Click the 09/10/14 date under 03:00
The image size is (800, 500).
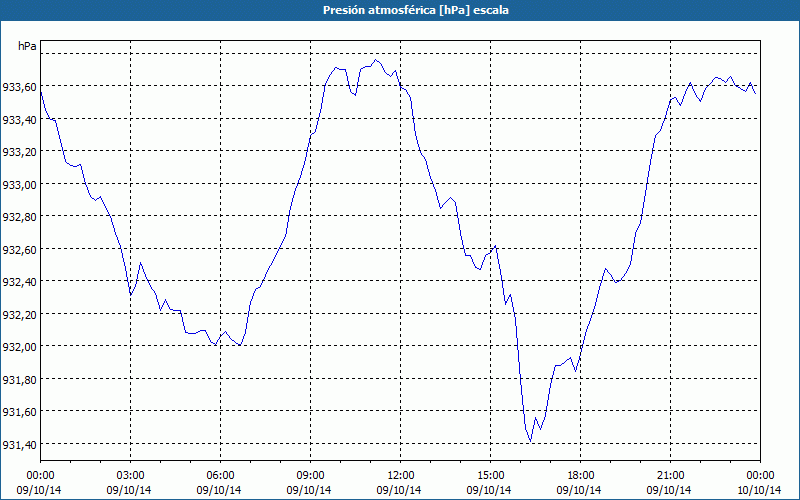[x=129, y=490]
